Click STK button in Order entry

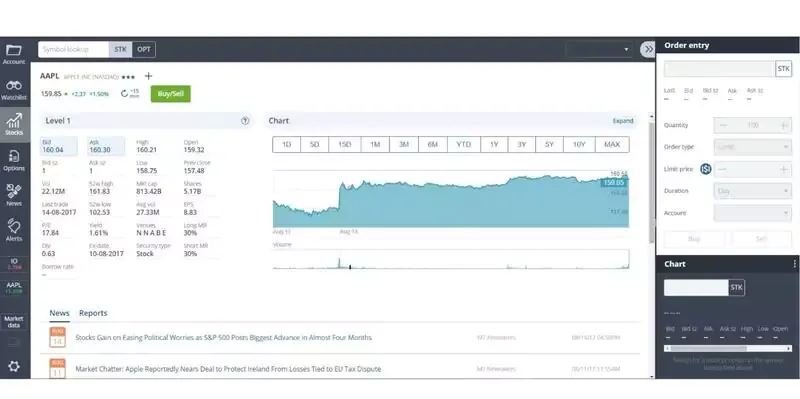[783, 68]
